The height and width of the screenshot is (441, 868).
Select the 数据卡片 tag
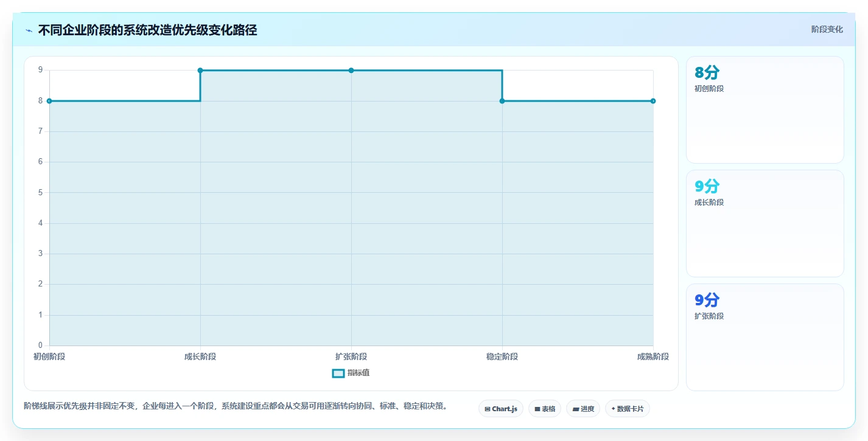click(628, 409)
